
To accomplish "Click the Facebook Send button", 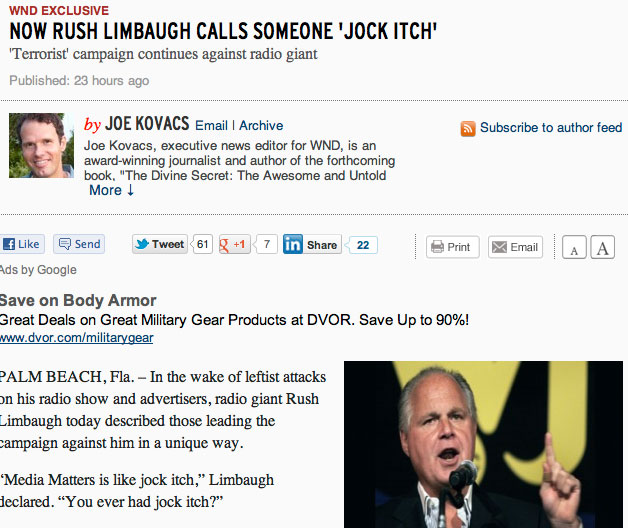I will click(79, 244).
